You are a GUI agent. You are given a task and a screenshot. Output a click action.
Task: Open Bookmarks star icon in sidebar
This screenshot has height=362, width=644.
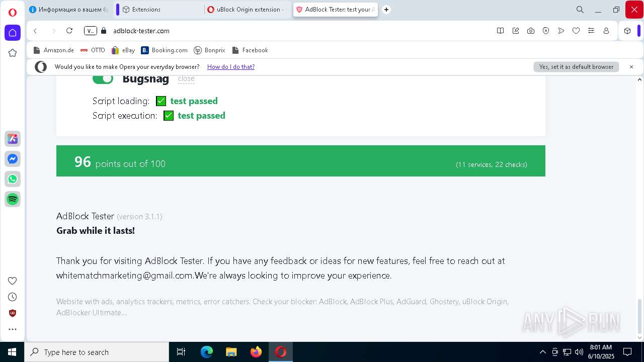[x=13, y=53]
